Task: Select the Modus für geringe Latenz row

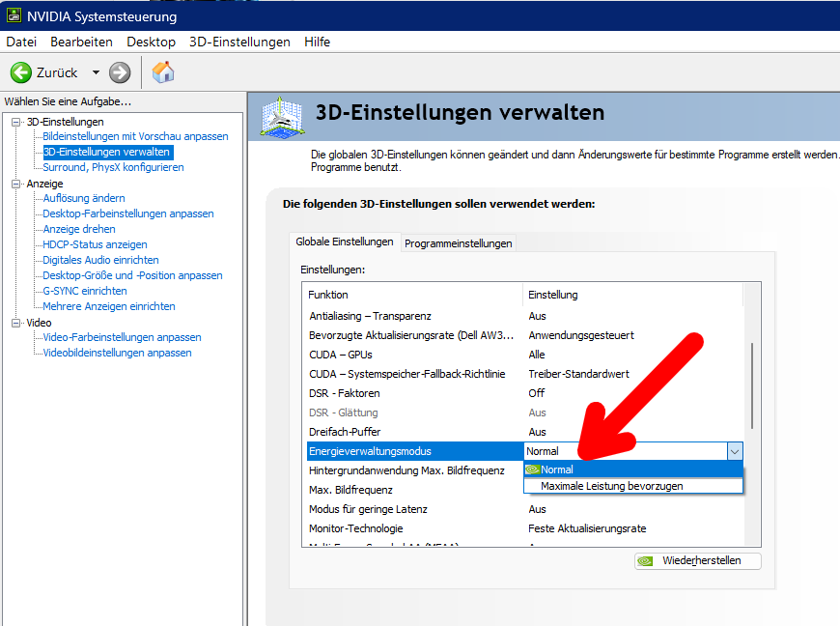Action: point(525,509)
